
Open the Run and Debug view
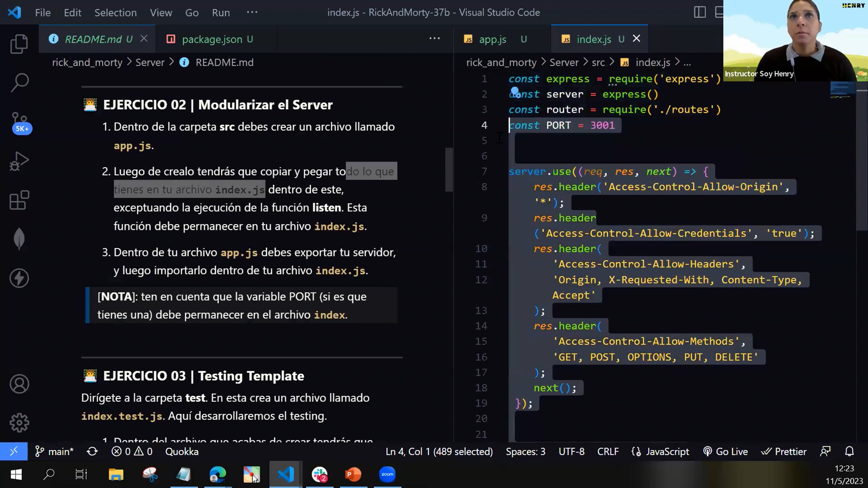[x=19, y=161]
